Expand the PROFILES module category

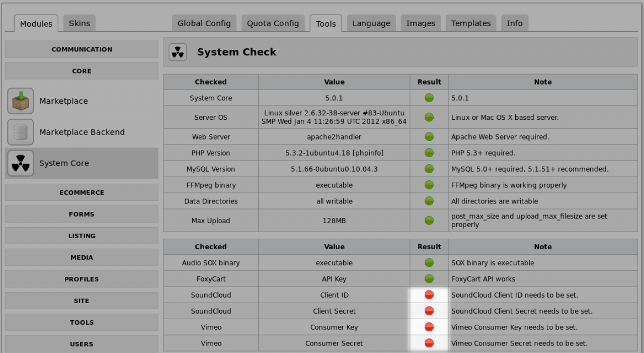coord(82,279)
